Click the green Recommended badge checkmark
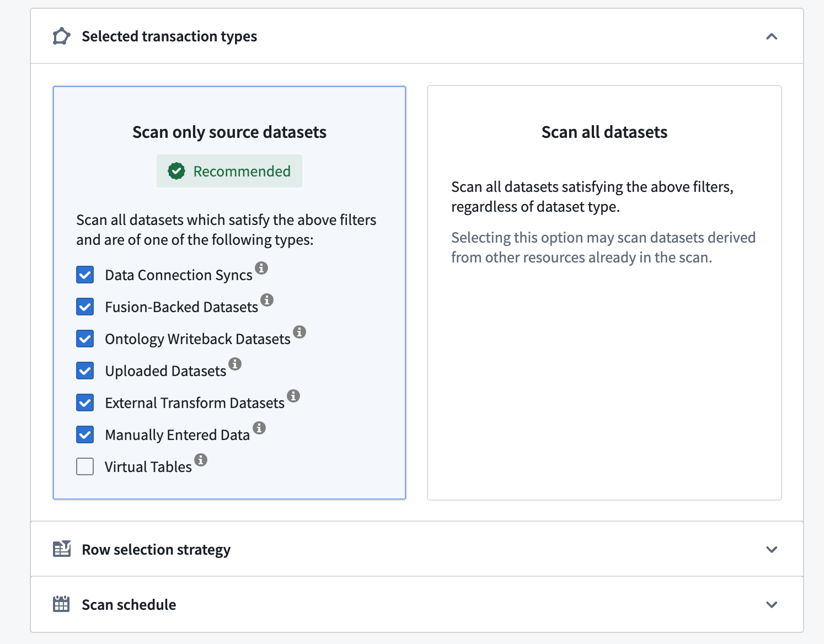This screenshot has width=824, height=644. 176,171
